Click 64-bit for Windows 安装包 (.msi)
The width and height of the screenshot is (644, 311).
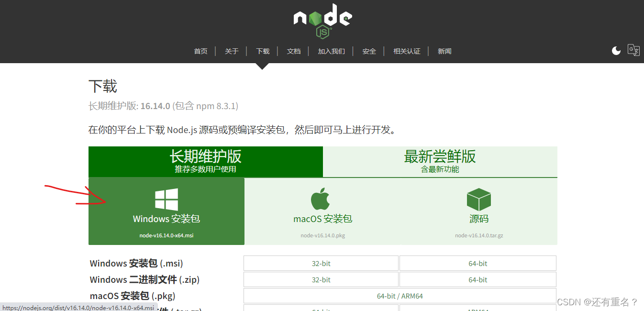478,264
